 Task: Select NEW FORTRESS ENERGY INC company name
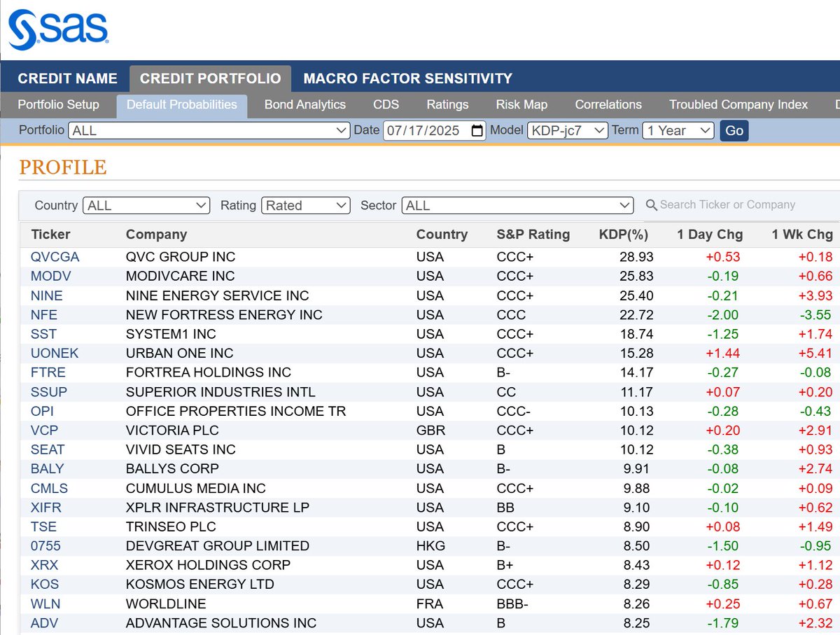pos(224,314)
